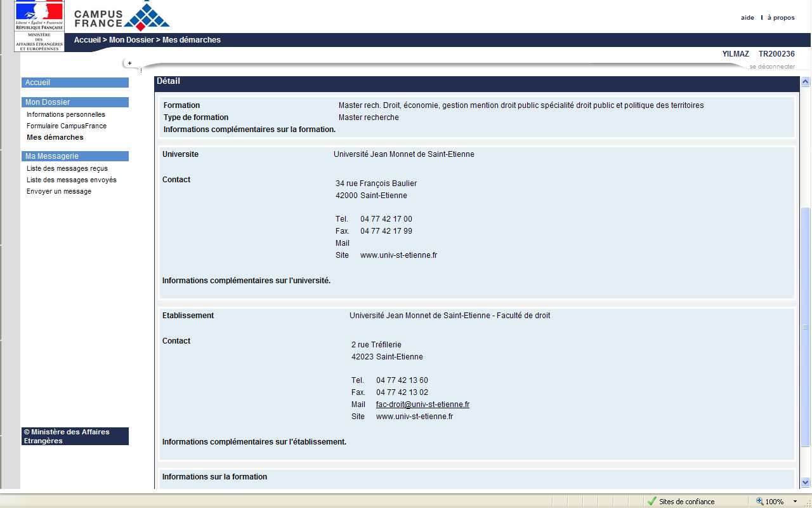Click the Sites de confiance checkmark icon
The image size is (812, 508).
[x=652, y=501]
